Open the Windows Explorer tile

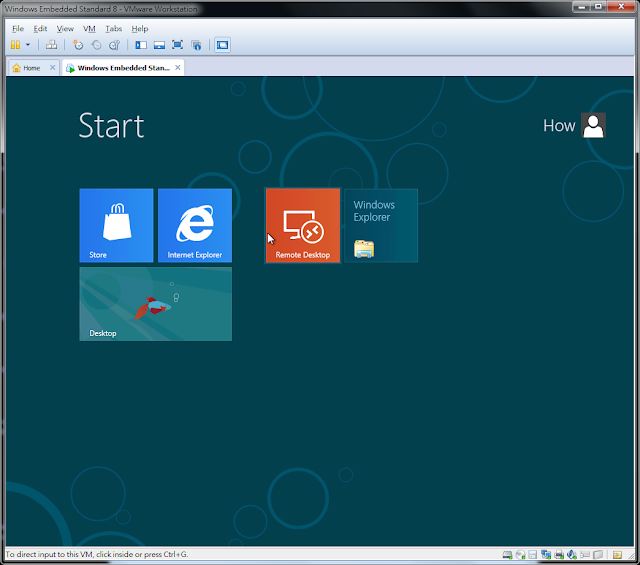(x=381, y=225)
